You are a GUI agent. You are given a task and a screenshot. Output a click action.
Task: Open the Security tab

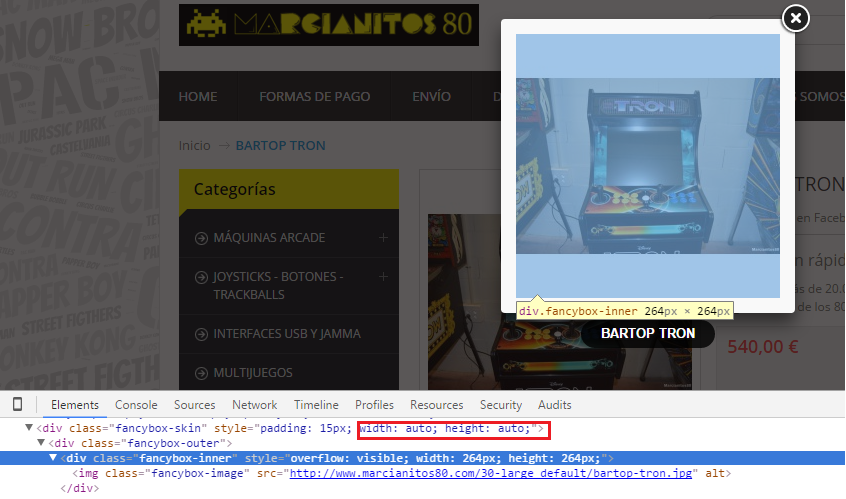point(501,405)
